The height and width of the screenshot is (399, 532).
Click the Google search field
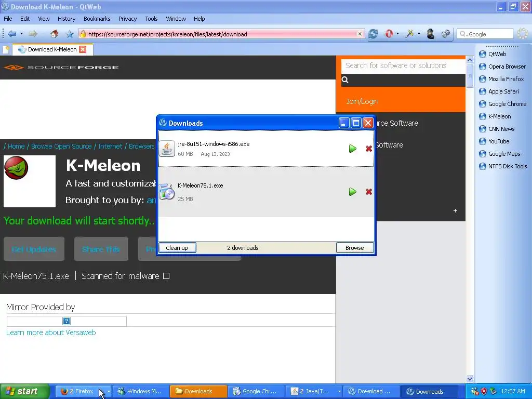point(485,34)
